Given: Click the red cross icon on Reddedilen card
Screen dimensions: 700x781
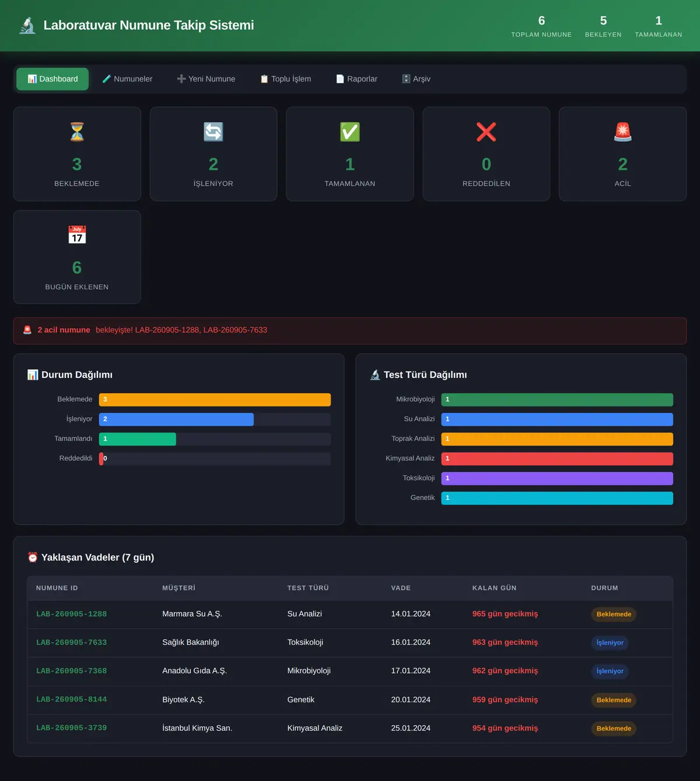Looking at the screenshot, I should point(487,132).
